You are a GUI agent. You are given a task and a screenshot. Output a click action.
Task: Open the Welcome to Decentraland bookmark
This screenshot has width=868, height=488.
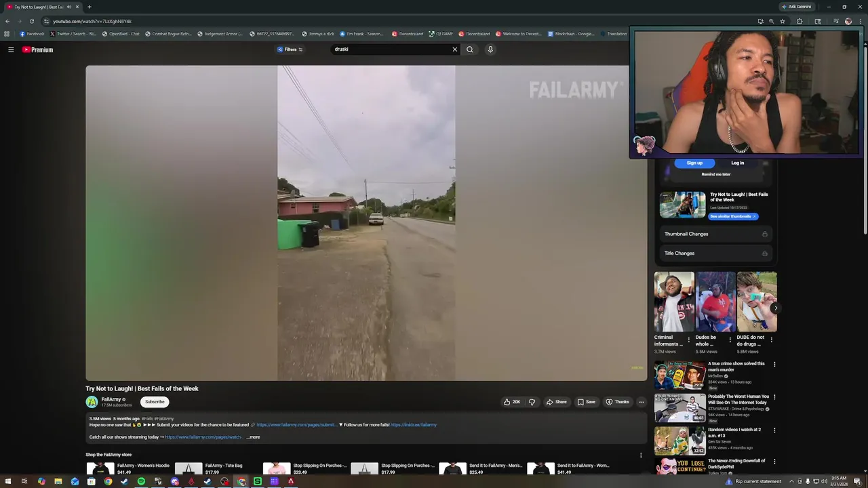point(519,34)
